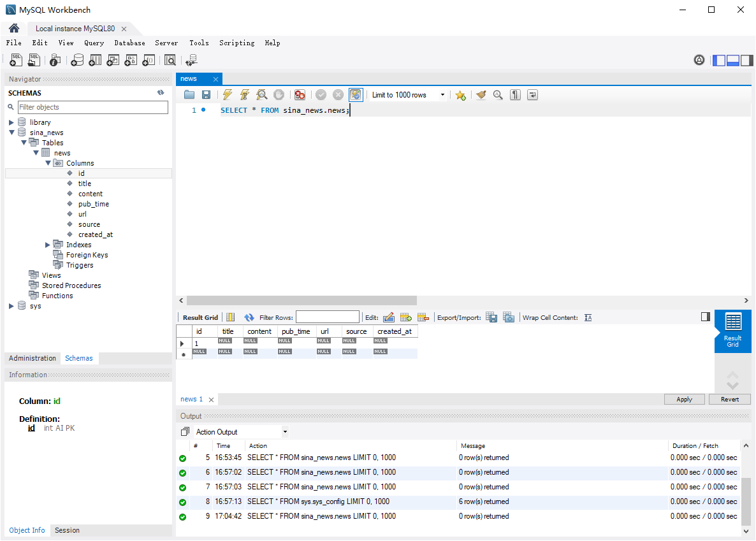Click the Filter Rows input box

328,317
